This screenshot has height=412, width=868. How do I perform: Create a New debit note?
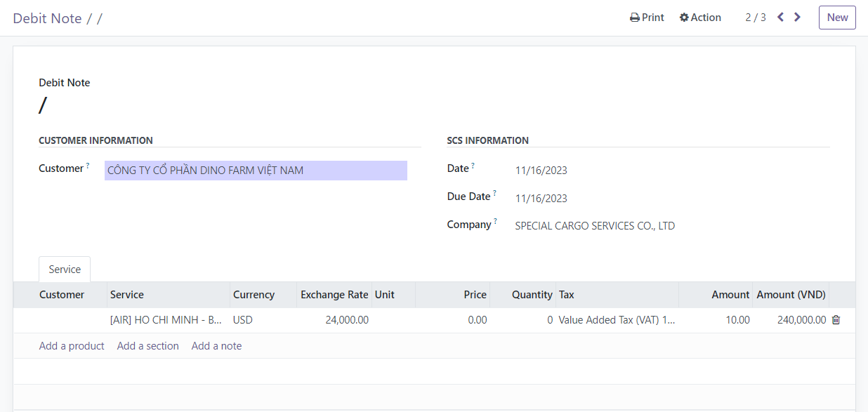coord(837,18)
